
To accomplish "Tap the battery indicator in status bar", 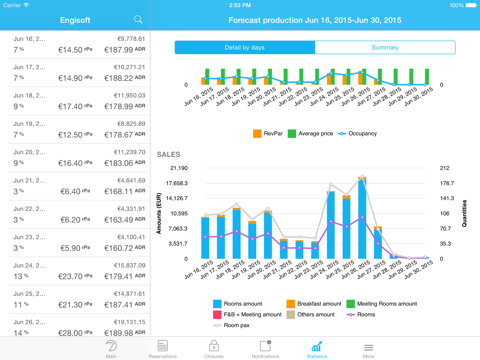I will [x=471, y=5].
